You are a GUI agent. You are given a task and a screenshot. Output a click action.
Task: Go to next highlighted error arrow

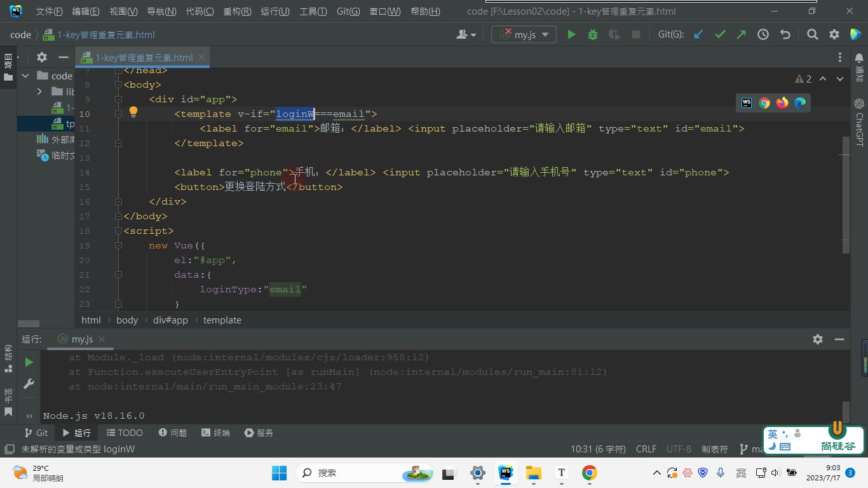pyautogui.click(x=840, y=79)
